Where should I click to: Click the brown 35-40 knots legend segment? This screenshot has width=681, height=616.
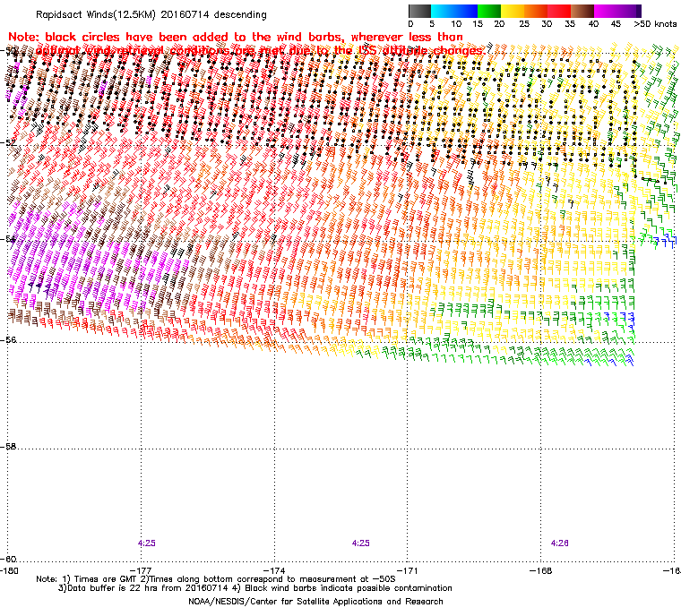click(x=582, y=11)
